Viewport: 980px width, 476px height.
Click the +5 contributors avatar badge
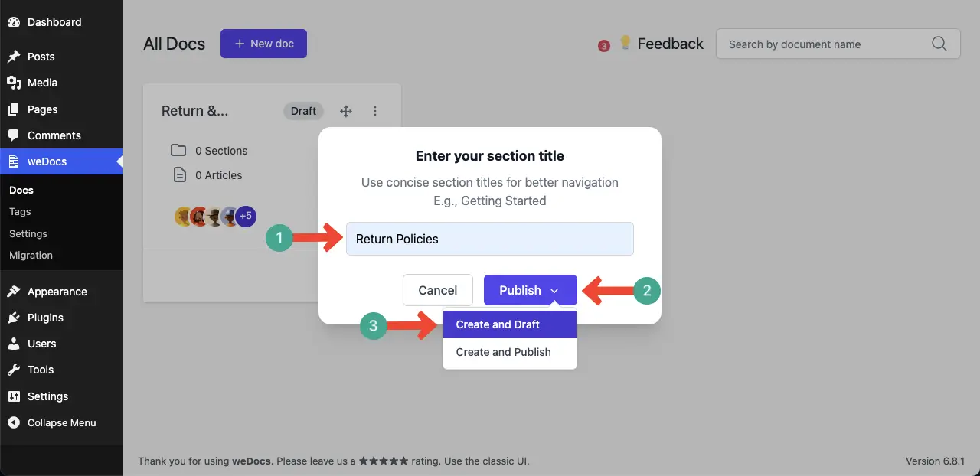pyautogui.click(x=246, y=217)
